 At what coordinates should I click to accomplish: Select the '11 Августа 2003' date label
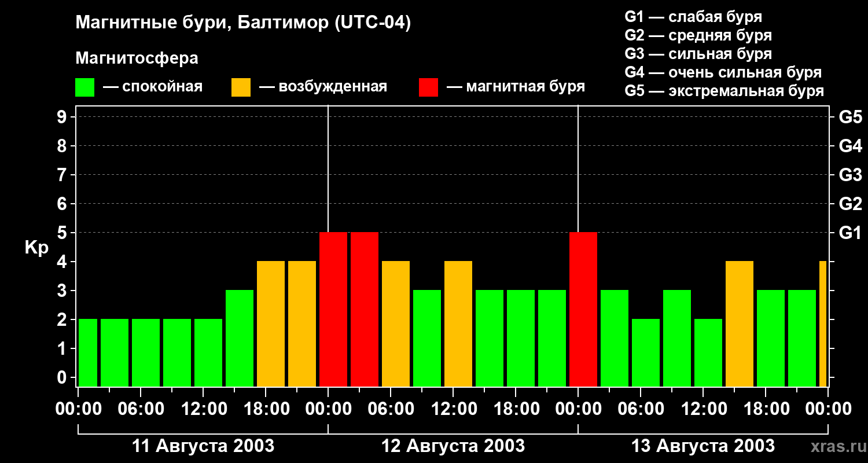pos(203,446)
